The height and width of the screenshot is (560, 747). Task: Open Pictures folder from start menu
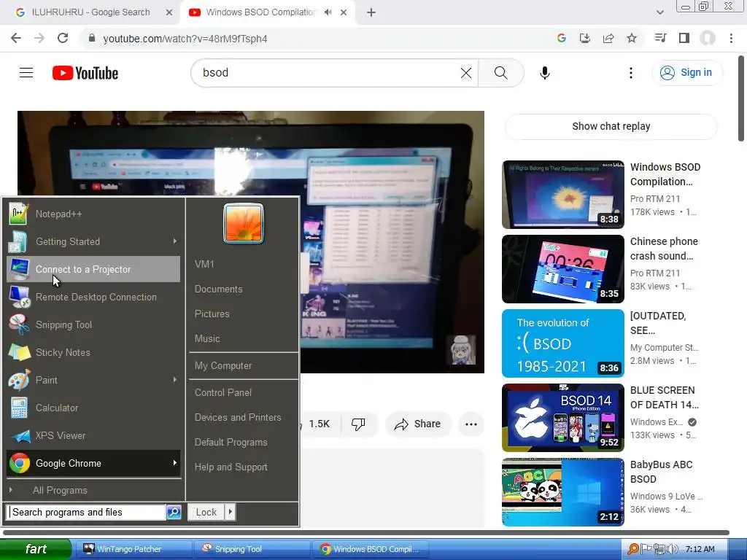212,314
